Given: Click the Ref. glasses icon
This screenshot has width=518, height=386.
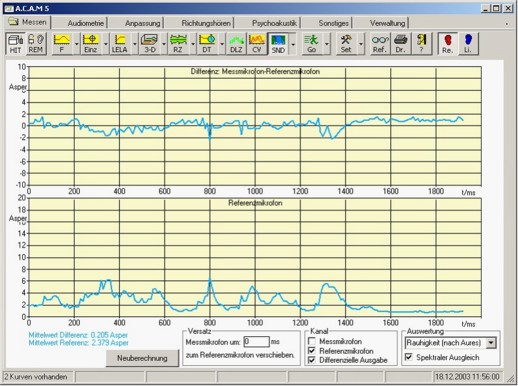Looking at the screenshot, I should (380, 44).
